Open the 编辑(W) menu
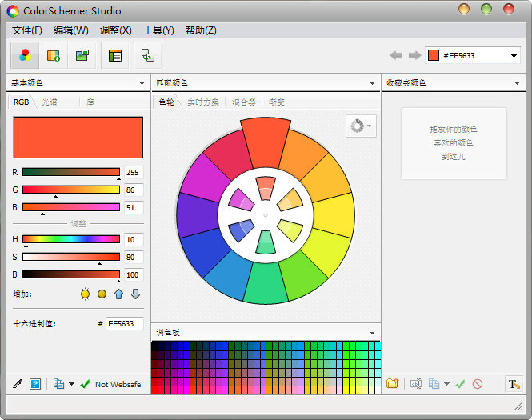This screenshot has height=420, width=532. (71, 30)
